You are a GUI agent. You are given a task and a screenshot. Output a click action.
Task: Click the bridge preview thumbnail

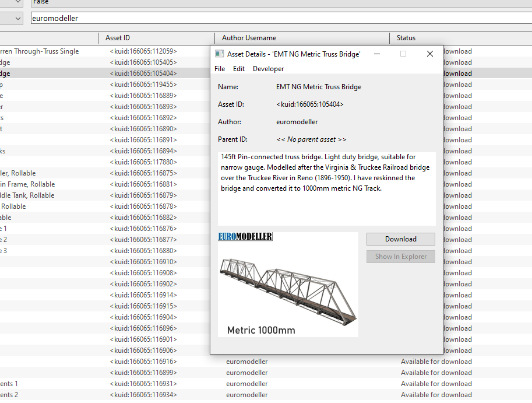click(x=288, y=285)
